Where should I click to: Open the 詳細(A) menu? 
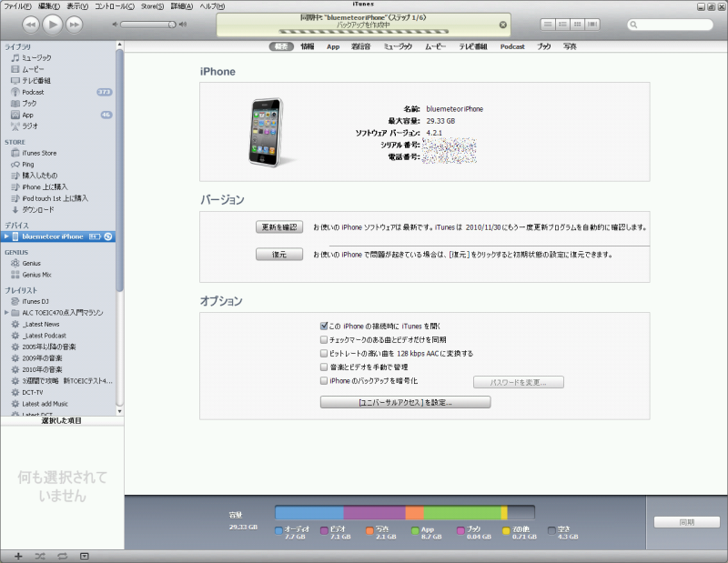(181, 6)
